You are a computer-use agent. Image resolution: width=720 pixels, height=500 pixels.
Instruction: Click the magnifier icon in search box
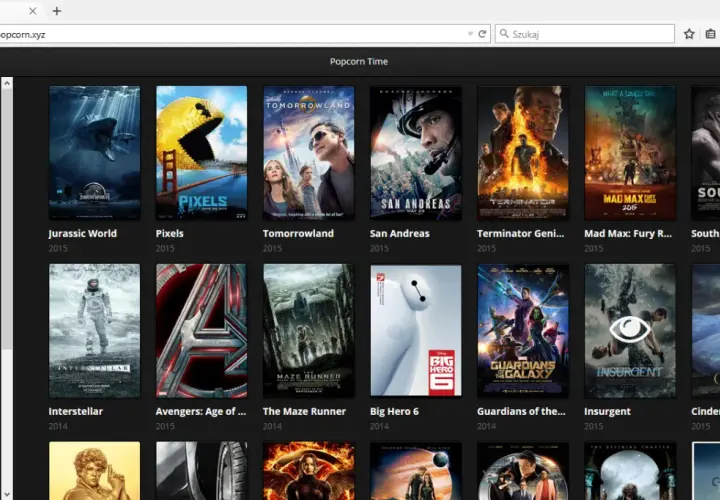tap(504, 34)
